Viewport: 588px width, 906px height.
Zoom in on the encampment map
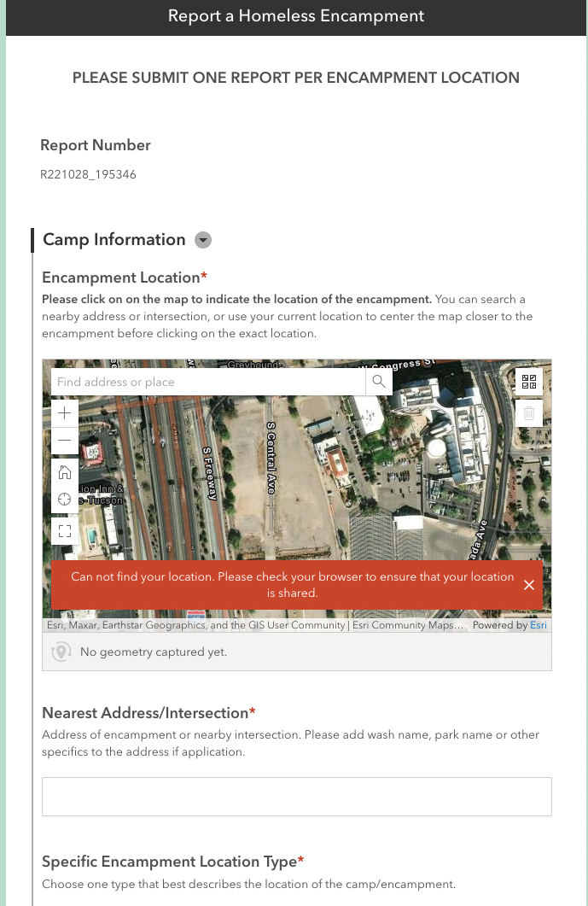65,412
